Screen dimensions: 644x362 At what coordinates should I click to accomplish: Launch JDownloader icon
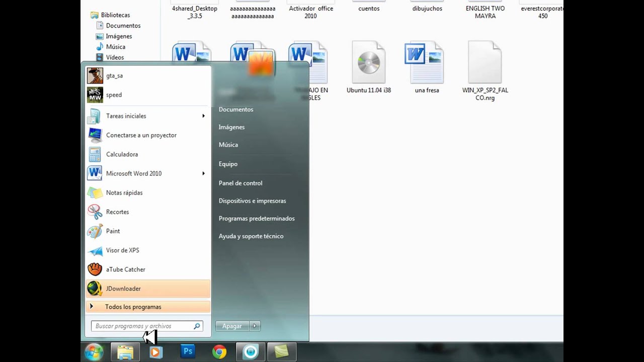click(95, 289)
